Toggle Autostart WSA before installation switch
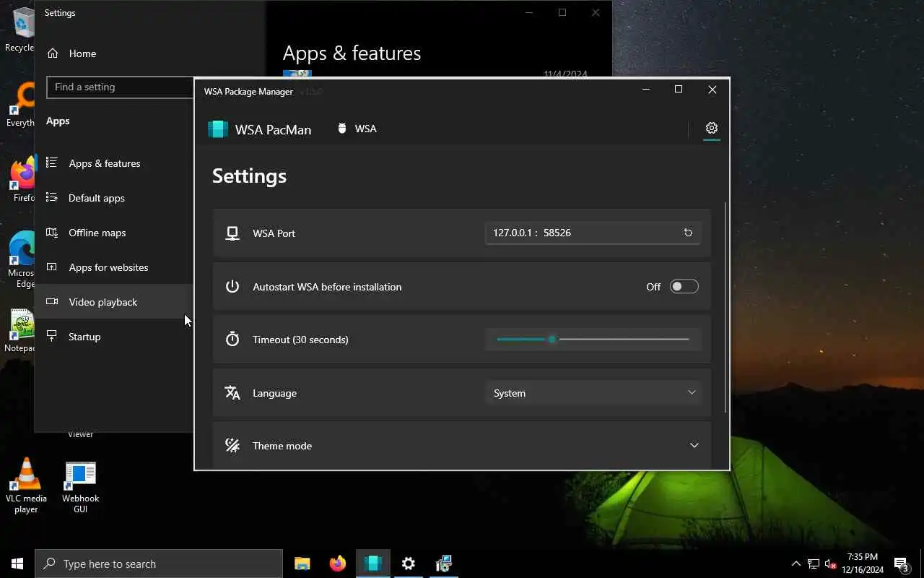Image resolution: width=924 pixels, height=578 pixels. (684, 287)
